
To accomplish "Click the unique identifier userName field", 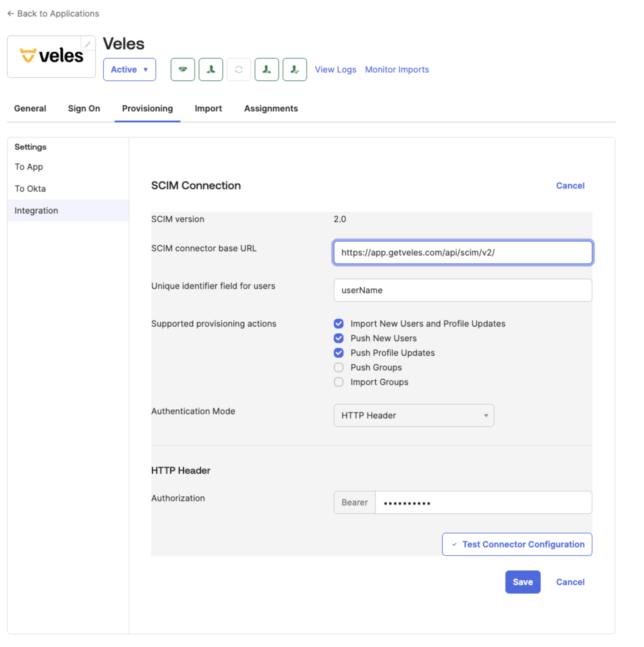I will pos(463,290).
